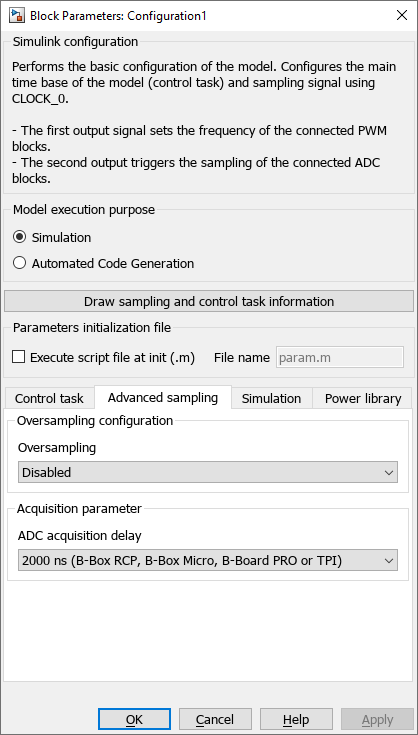The image size is (418, 735).
Task: Enable Execute script file at init checkbox
Action: click(x=19, y=357)
